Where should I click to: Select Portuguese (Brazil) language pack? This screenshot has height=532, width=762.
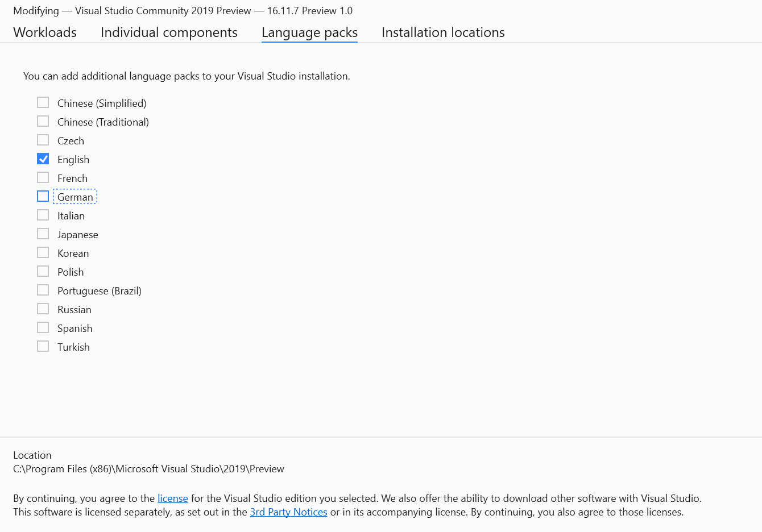click(43, 290)
